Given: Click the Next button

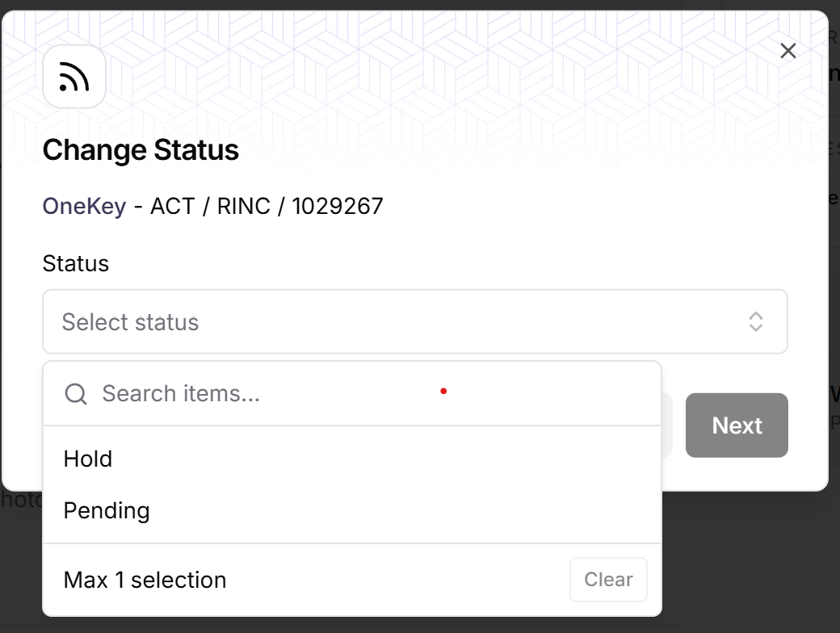Looking at the screenshot, I should point(737,425).
